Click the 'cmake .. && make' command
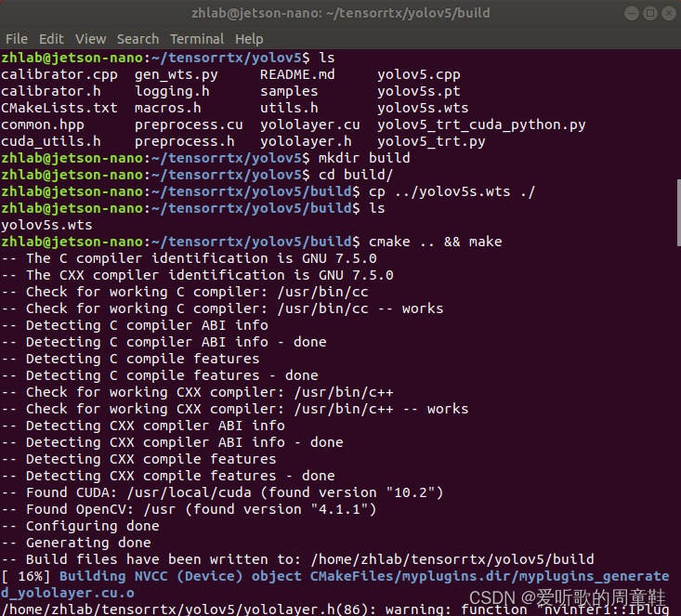The image size is (681, 616). coord(435,242)
